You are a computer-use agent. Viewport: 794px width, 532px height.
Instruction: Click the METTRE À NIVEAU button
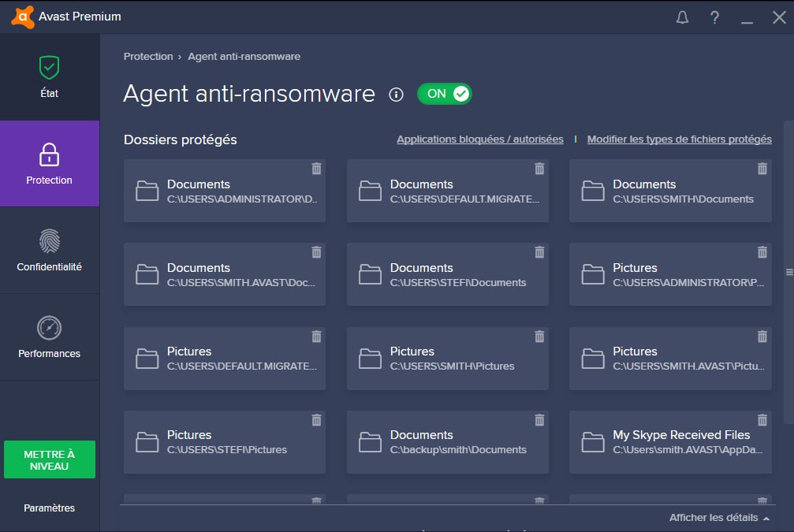(x=49, y=459)
